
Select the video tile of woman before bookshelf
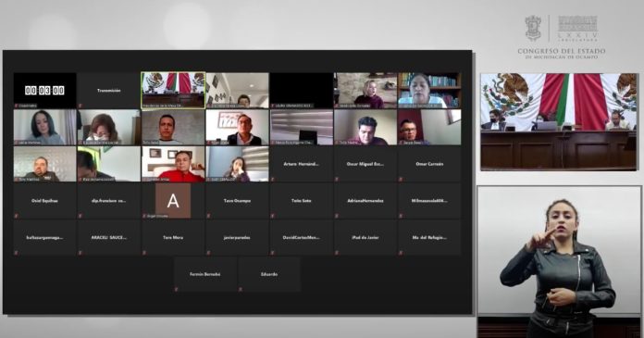tap(429, 91)
